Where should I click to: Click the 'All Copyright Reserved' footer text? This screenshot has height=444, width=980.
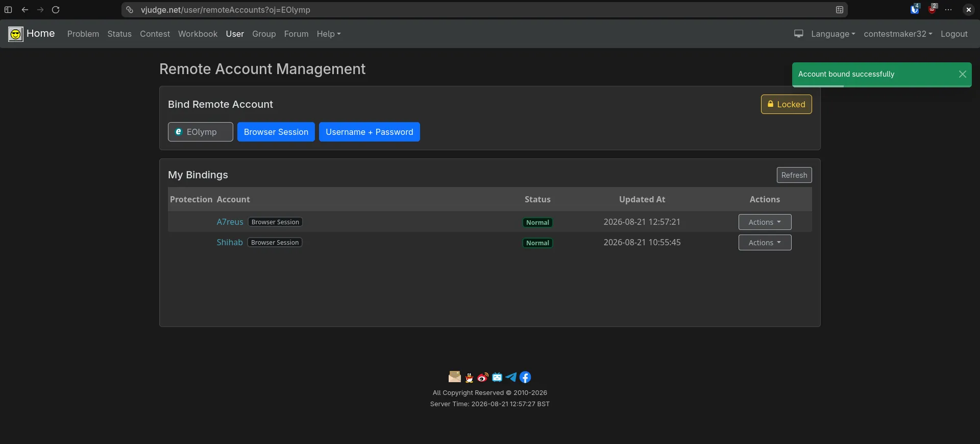pyautogui.click(x=490, y=393)
